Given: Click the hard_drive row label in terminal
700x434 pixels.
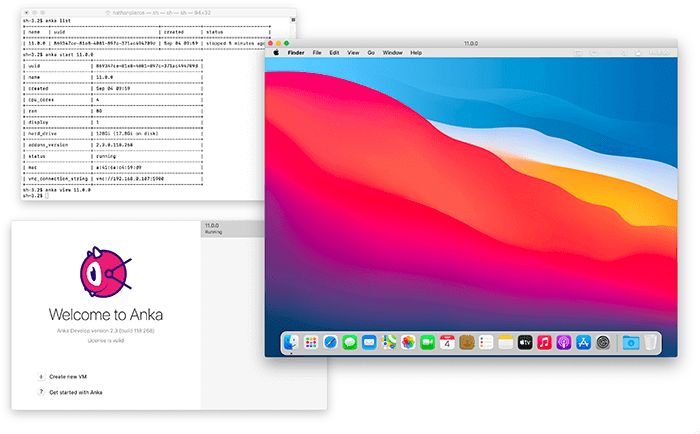Looking at the screenshot, I should pyautogui.click(x=42, y=134).
